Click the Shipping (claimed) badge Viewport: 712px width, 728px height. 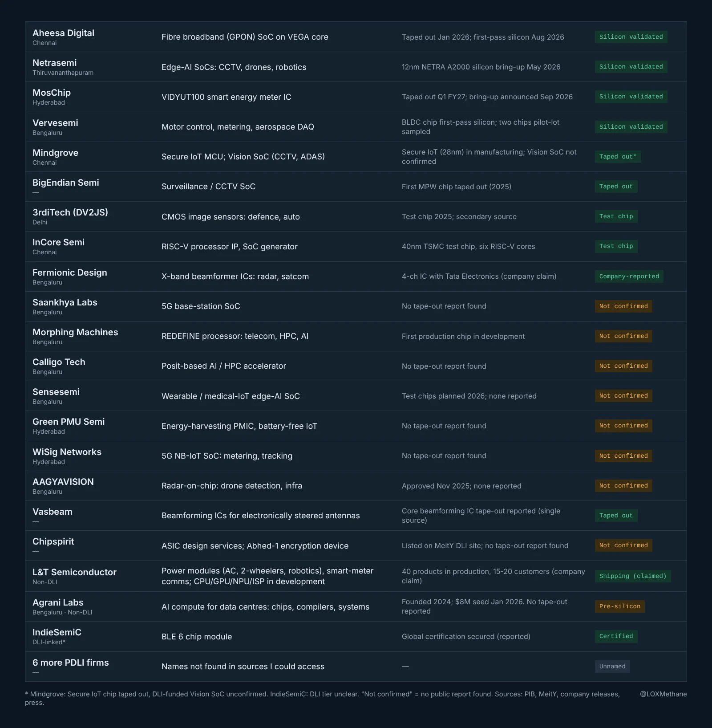633,576
